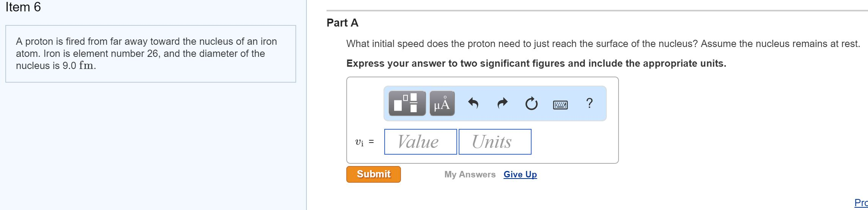Open help with question mark icon
Screen dimensions: 868x210
pos(589,103)
